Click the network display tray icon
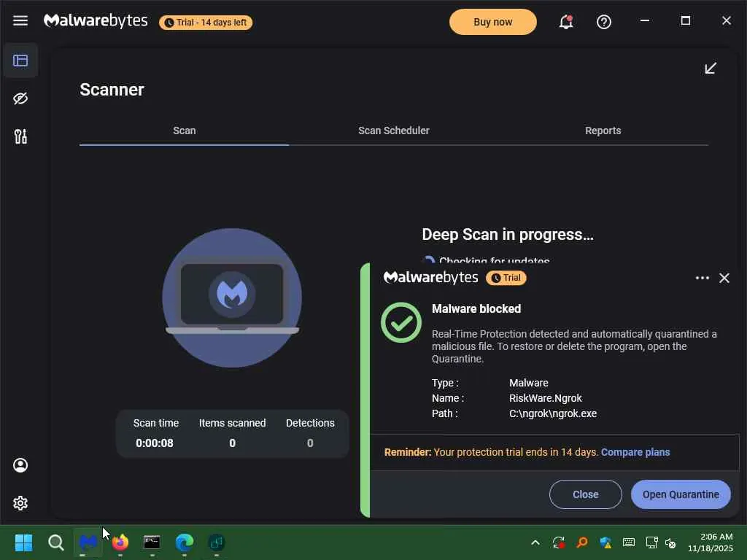747x560 pixels. (x=651, y=542)
